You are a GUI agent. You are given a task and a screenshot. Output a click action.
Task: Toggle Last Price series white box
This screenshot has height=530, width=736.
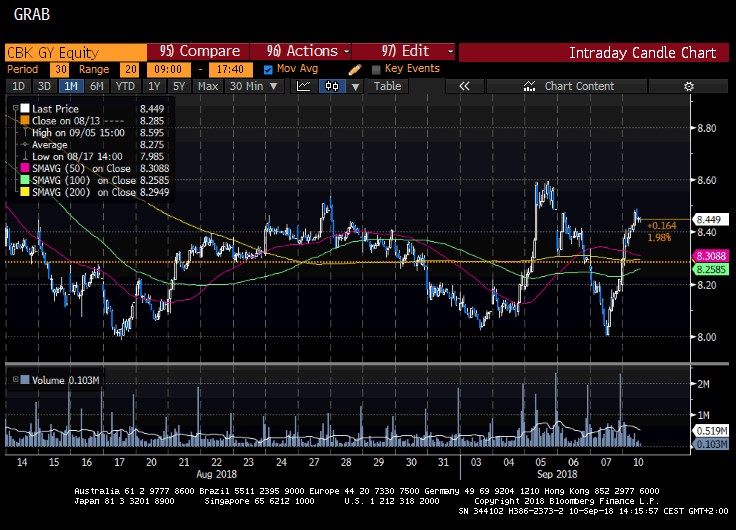point(25,106)
